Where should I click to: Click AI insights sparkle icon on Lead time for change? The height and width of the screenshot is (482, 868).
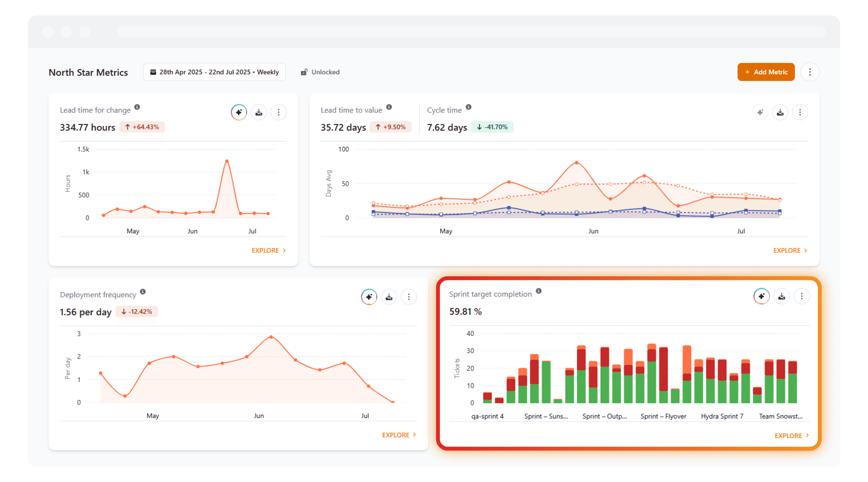pos(239,112)
